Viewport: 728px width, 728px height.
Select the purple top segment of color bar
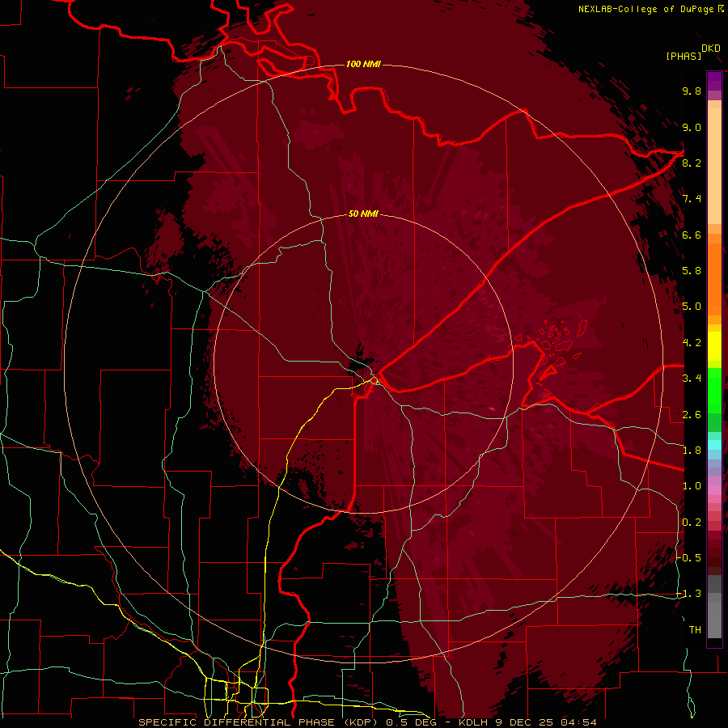coord(714,81)
